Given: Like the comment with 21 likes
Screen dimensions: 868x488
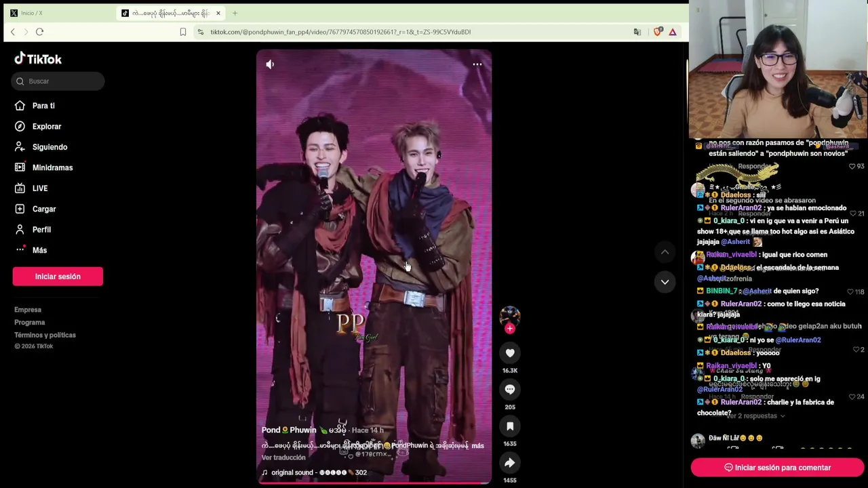Looking at the screenshot, I should pyautogui.click(x=853, y=213).
